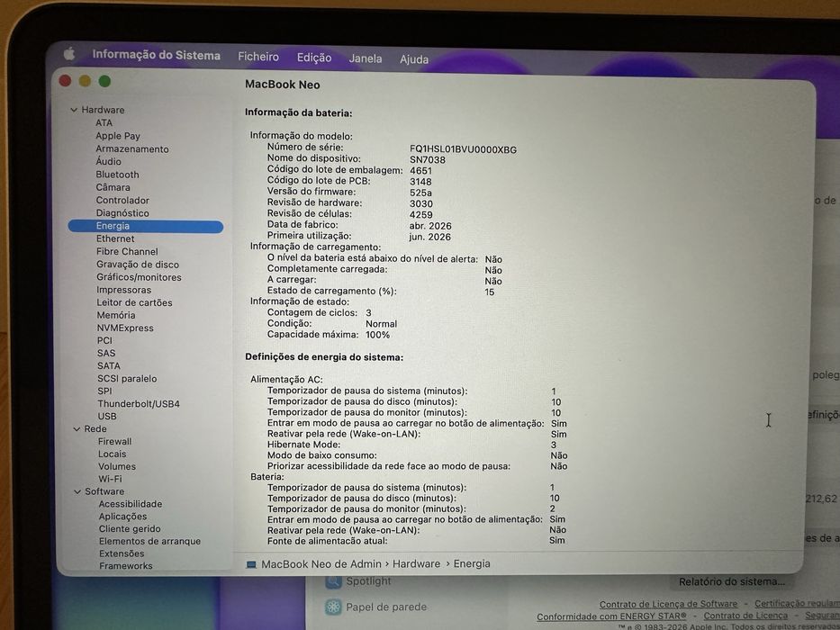This screenshot has height=630, width=840.
Task: Click Hardware in the bottom path bar
Action: (416, 564)
